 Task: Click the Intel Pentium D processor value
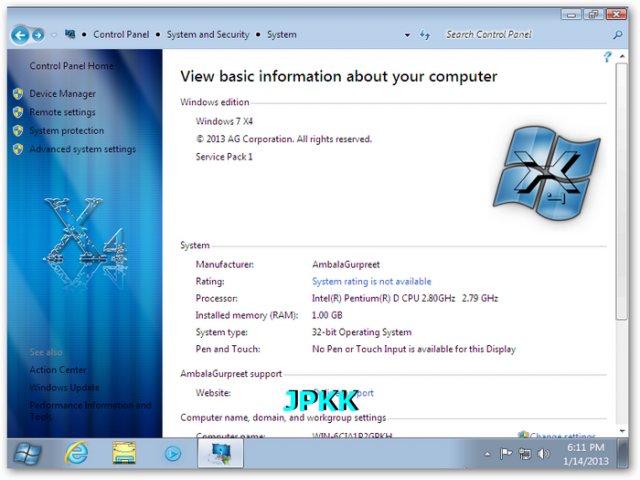(405, 298)
